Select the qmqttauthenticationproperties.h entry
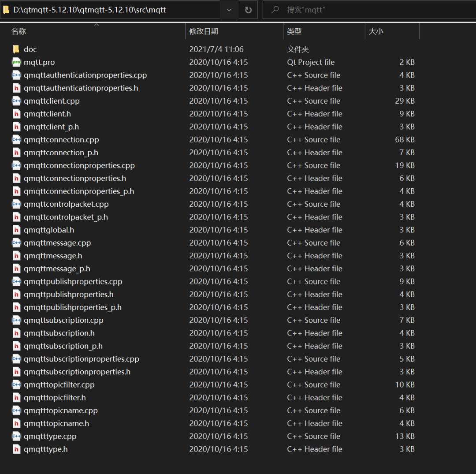 click(x=82, y=88)
